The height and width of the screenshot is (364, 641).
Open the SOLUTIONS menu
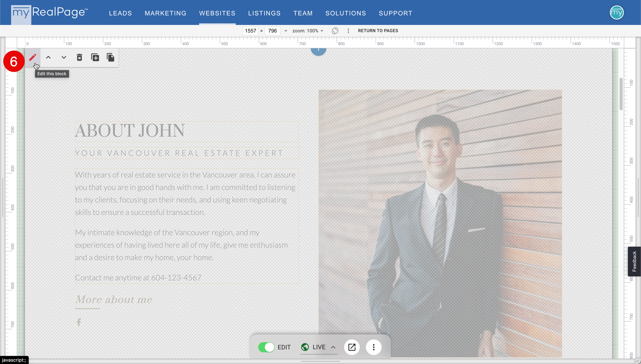point(346,13)
